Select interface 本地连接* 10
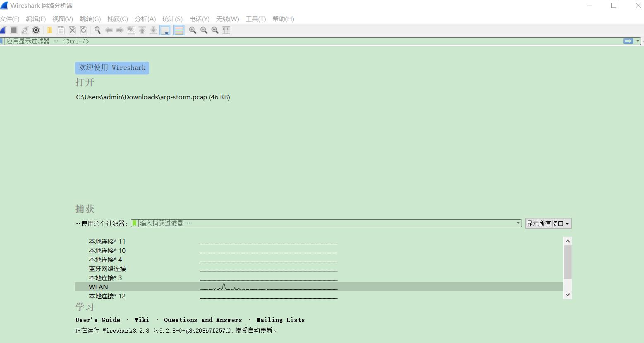This screenshot has width=644, height=343. click(319, 250)
